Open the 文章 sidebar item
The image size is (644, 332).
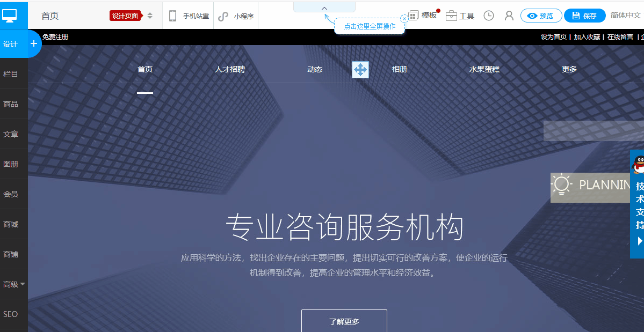pyautogui.click(x=11, y=134)
